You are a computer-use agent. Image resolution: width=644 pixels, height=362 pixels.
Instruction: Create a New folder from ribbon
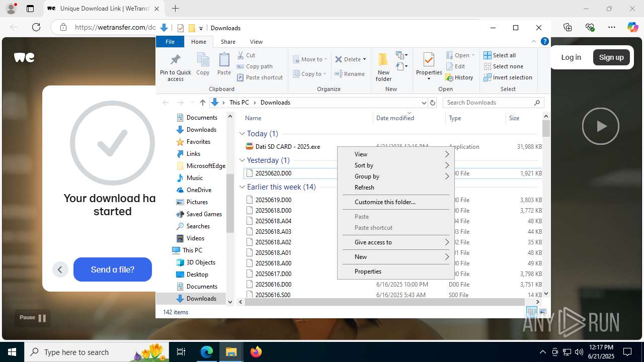click(x=383, y=66)
